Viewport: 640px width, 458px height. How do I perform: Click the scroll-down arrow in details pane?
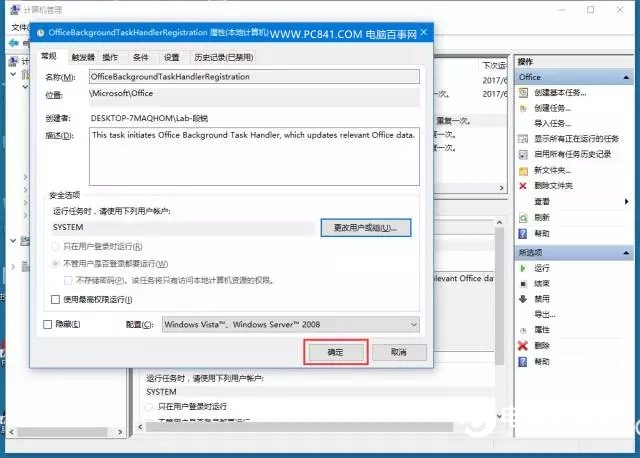499,416
